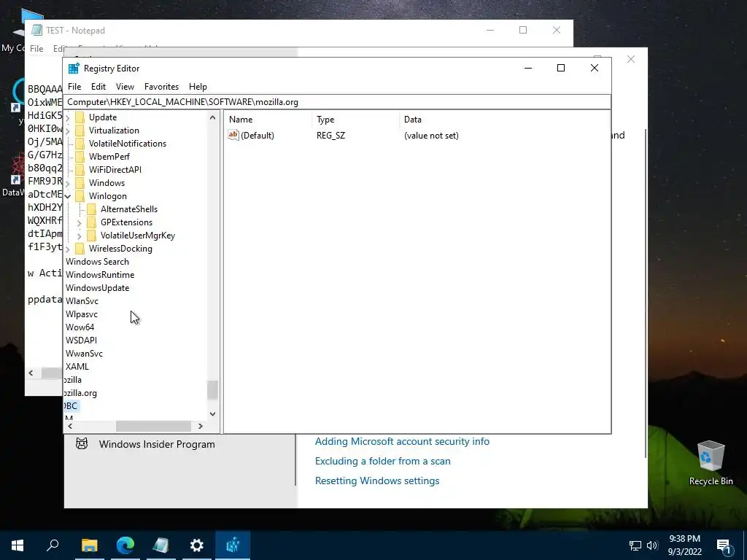This screenshot has height=560, width=747.
Task: Open File Explorer from the taskbar
Action: (x=89, y=545)
